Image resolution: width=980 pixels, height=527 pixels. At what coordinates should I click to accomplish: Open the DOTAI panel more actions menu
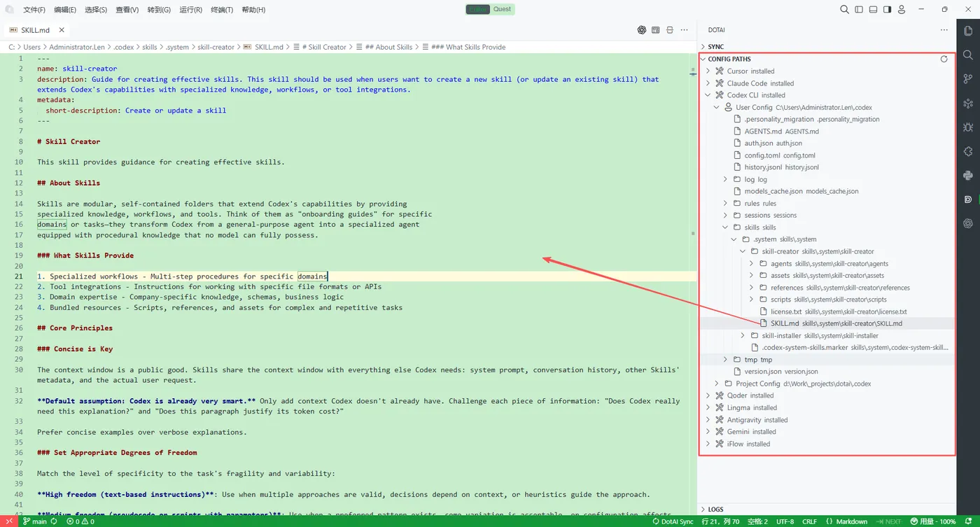click(944, 30)
